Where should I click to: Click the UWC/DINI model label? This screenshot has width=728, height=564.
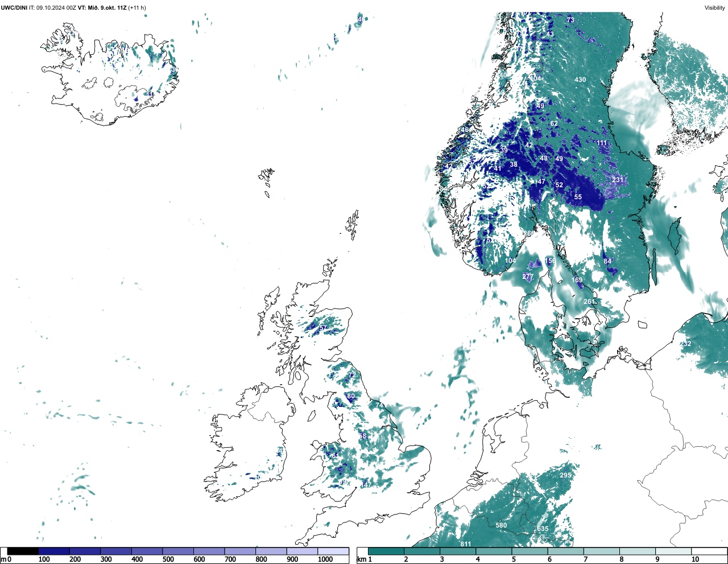pos(14,8)
